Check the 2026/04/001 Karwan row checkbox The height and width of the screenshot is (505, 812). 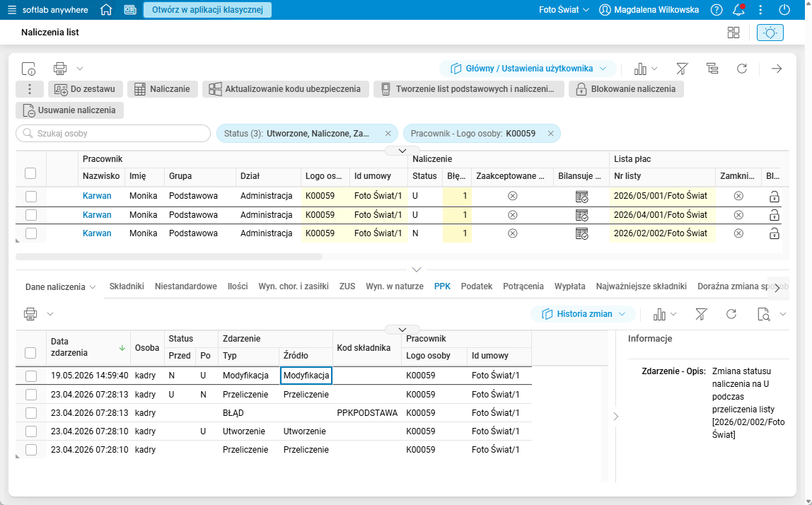click(x=31, y=215)
